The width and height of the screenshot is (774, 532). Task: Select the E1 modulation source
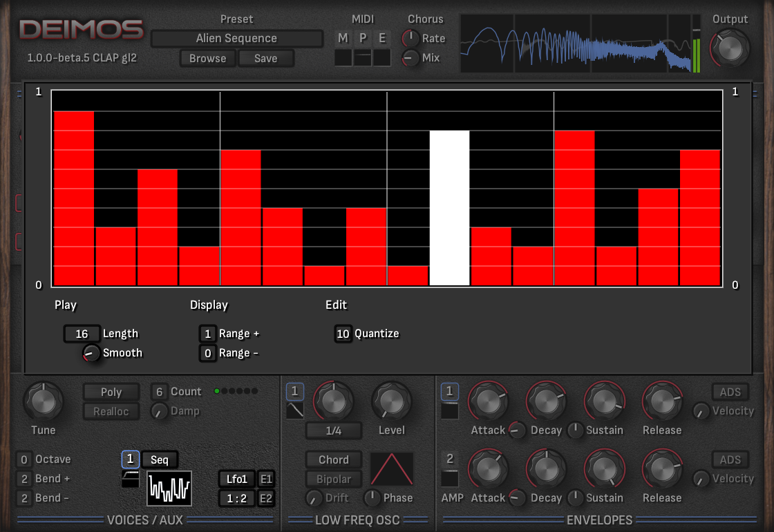(x=266, y=479)
